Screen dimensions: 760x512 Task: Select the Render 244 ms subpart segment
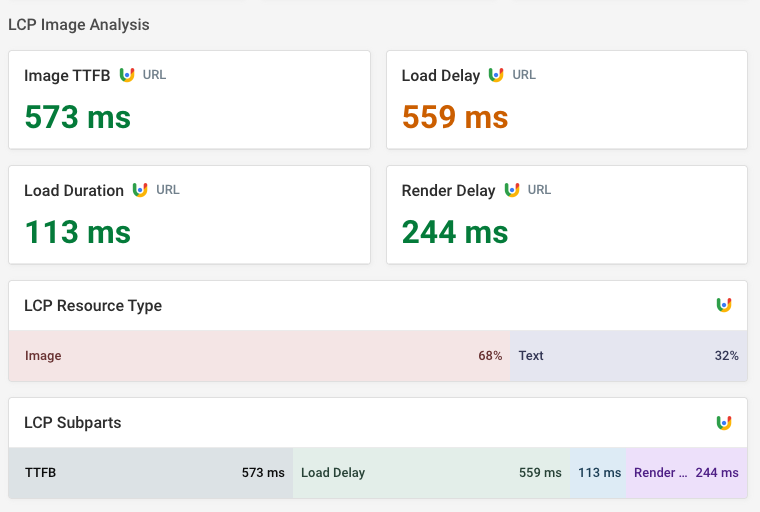click(687, 473)
